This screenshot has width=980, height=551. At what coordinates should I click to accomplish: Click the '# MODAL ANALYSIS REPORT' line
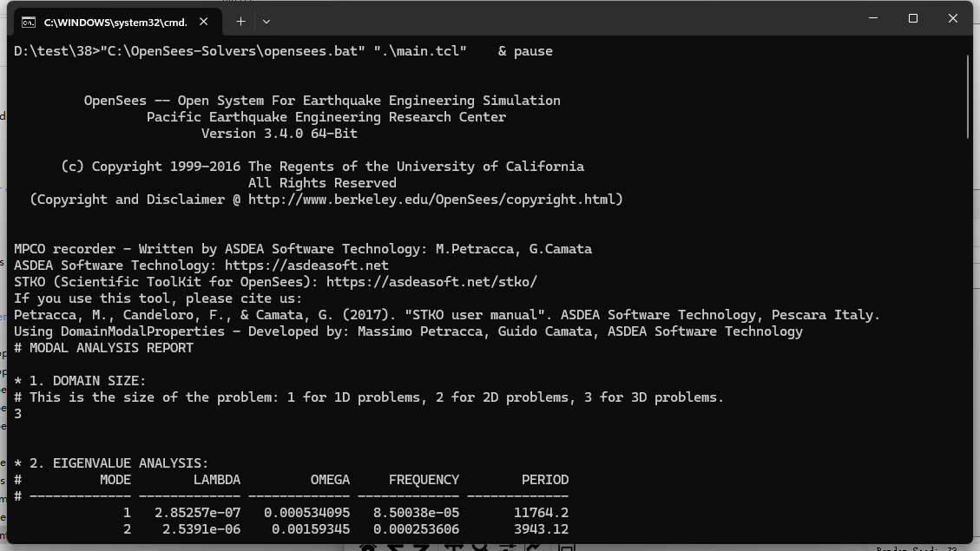tap(104, 348)
